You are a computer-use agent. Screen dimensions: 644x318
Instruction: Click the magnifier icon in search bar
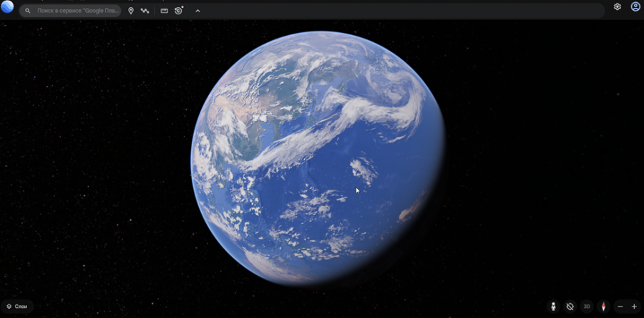tap(27, 11)
